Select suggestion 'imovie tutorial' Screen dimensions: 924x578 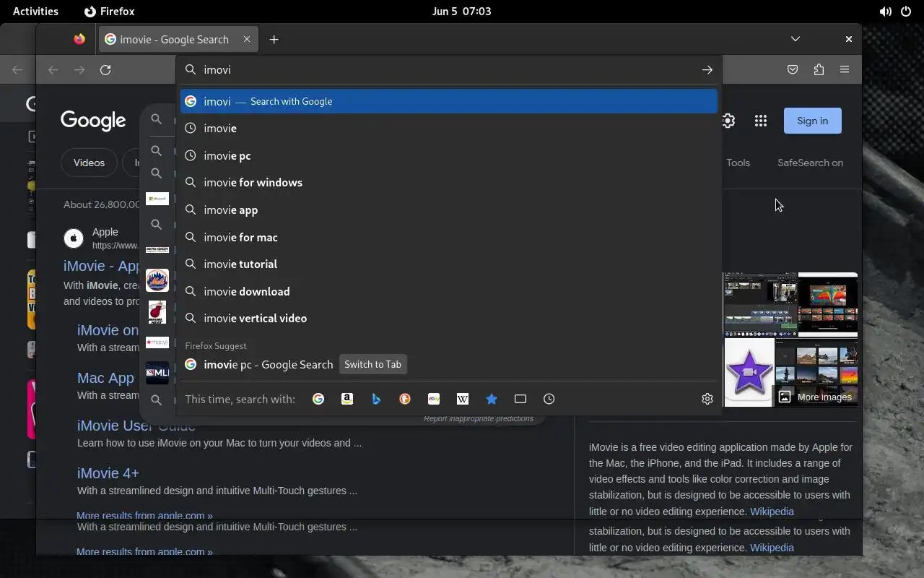[x=449, y=264]
